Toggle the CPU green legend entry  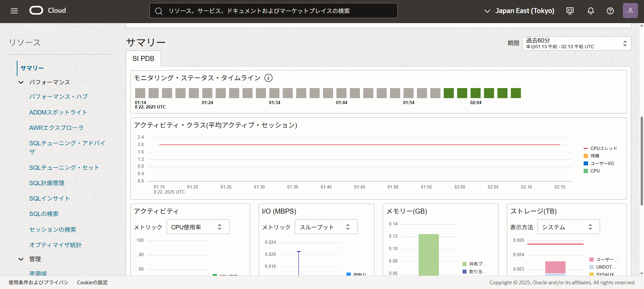[x=592, y=171]
